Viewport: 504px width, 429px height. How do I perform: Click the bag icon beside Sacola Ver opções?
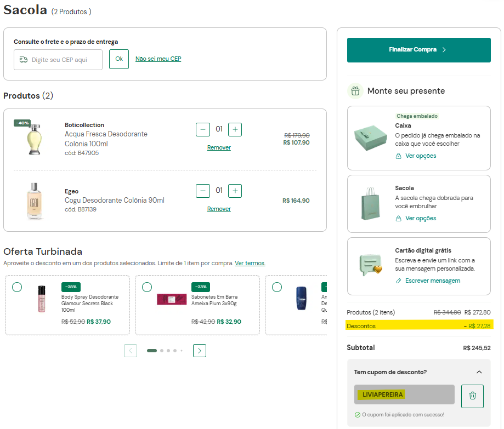(398, 219)
